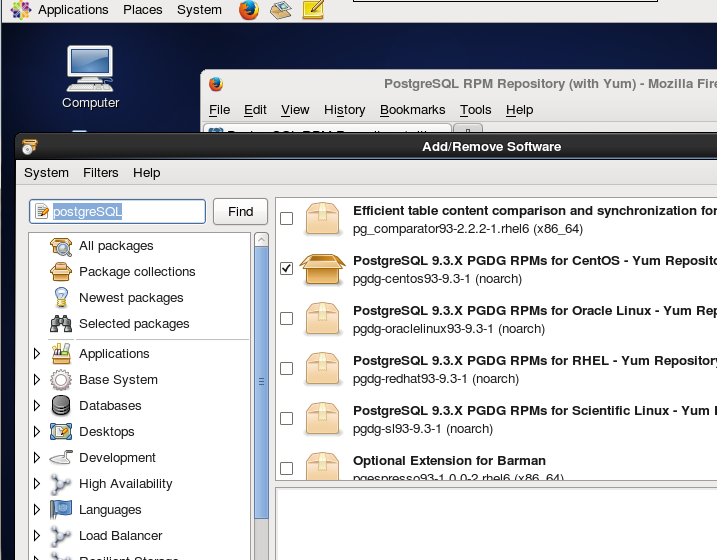
Task: Open the mail client panel launcher icon
Action: point(281,10)
